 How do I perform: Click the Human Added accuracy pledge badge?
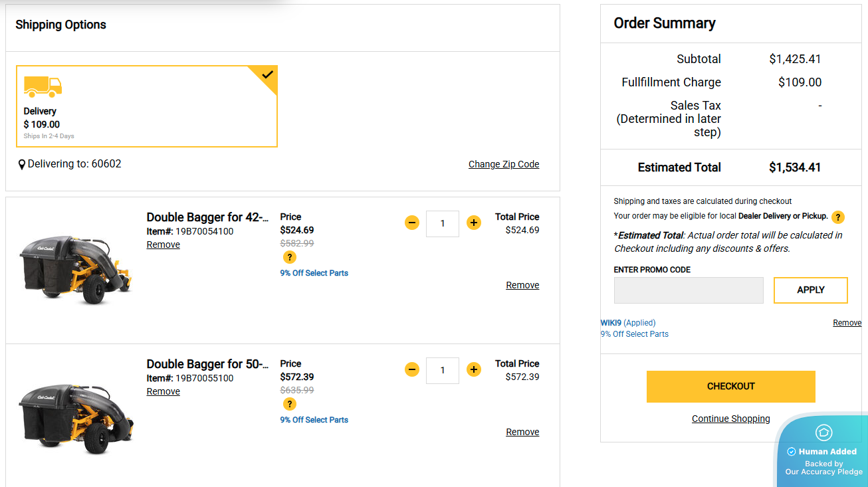click(824, 452)
